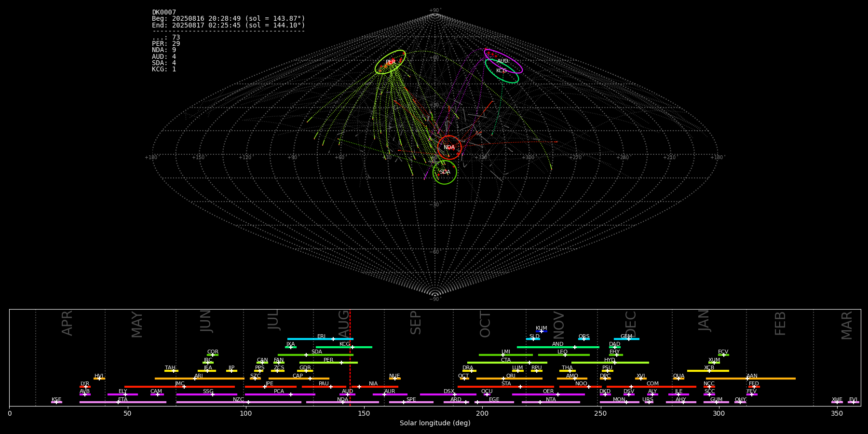Click the NDA bar in the timeline
868x434 pixels.
[342, 402]
